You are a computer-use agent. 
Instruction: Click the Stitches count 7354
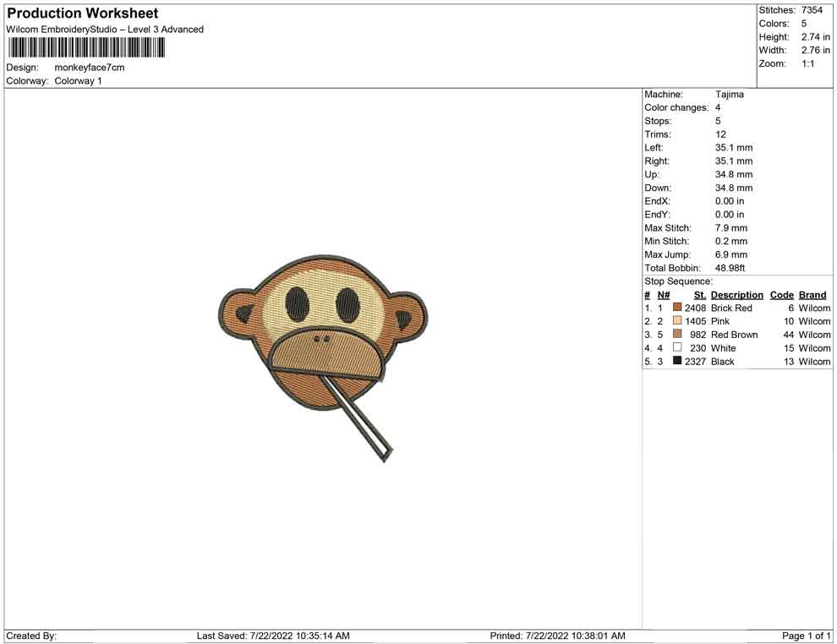811,10
